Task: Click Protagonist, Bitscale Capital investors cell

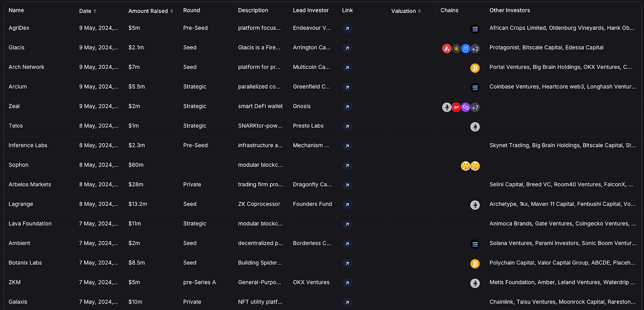Action: 547,47
